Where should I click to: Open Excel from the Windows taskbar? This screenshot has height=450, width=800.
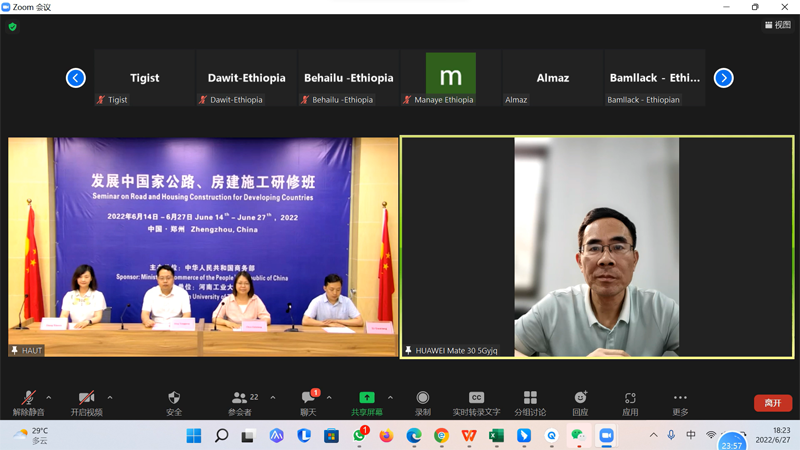coord(496,436)
